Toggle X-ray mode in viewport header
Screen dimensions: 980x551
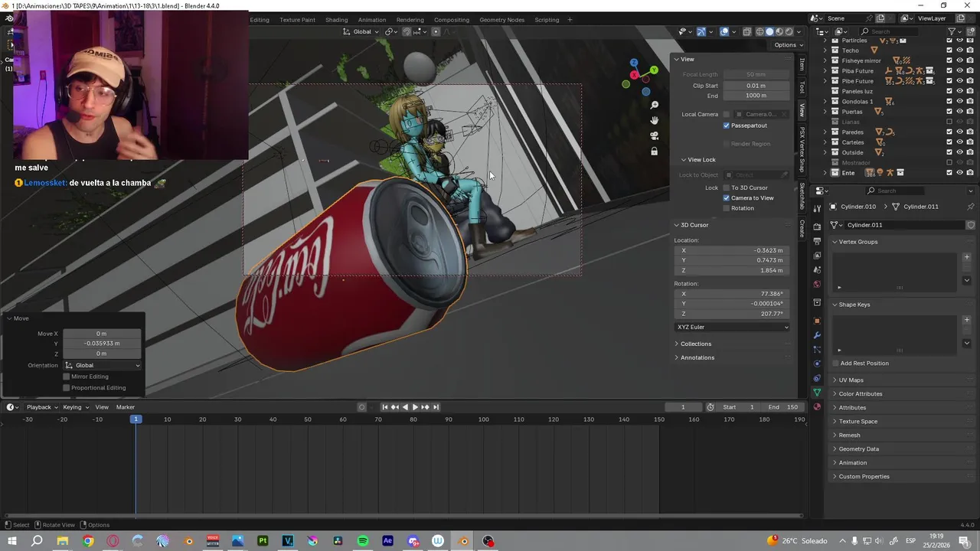[x=747, y=31]
